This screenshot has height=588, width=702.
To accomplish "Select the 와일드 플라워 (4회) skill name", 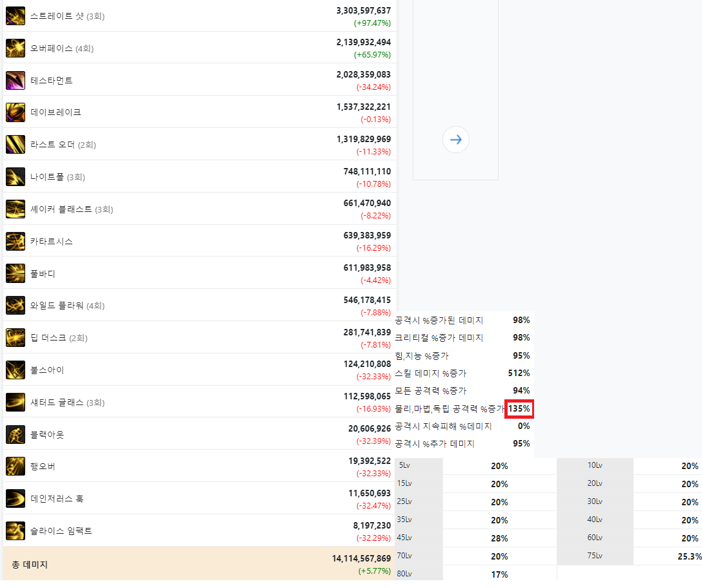I will click(67, 306).
